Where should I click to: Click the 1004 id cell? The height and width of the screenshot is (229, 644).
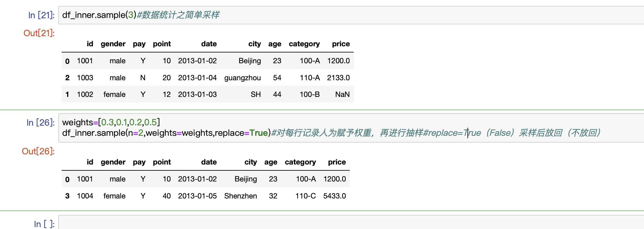(85, 196)
